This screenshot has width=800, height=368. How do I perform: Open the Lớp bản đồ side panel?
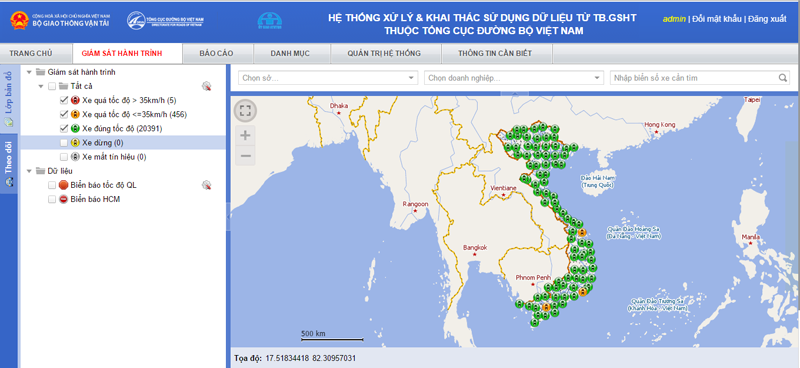tap(9, 99)
